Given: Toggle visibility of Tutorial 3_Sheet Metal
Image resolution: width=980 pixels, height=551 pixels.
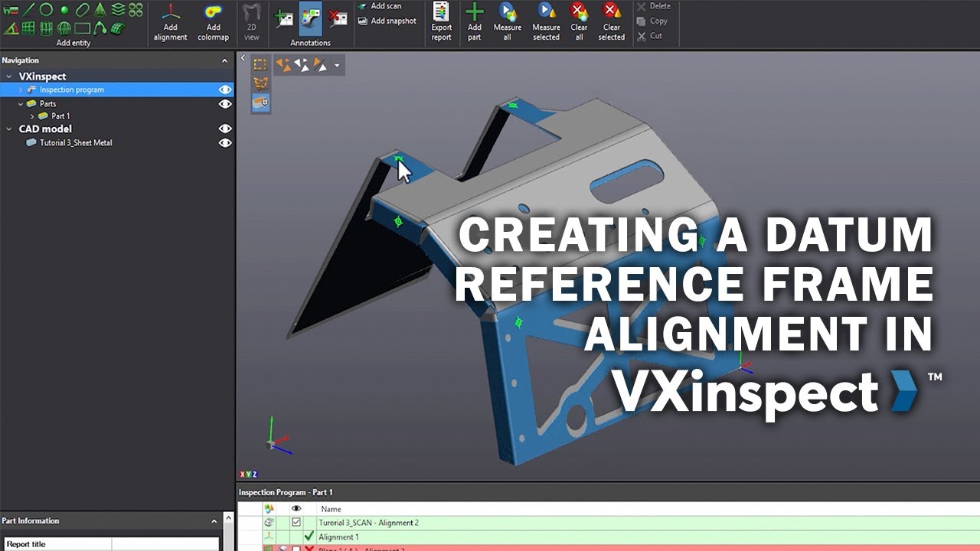Looking at the screenshot, I should 224,142.
